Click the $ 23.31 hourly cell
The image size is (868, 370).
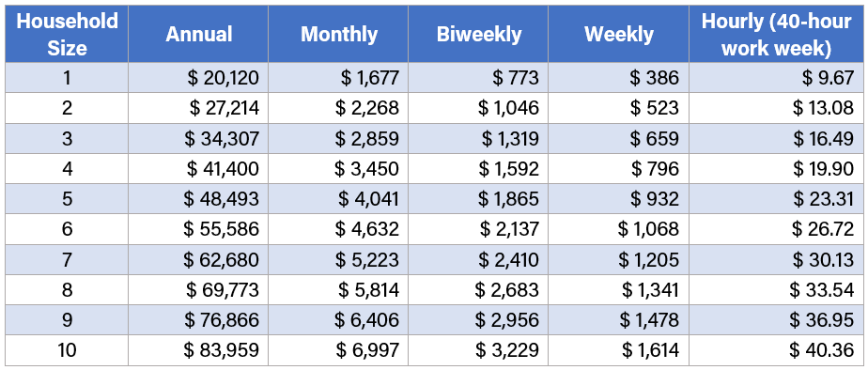click(x=776, y=198)
